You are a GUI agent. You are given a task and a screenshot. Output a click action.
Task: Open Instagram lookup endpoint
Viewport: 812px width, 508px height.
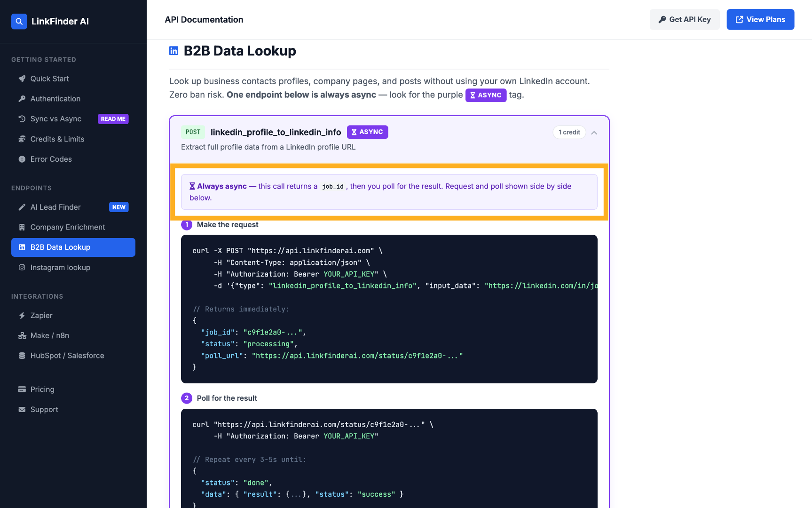[73, 268]
